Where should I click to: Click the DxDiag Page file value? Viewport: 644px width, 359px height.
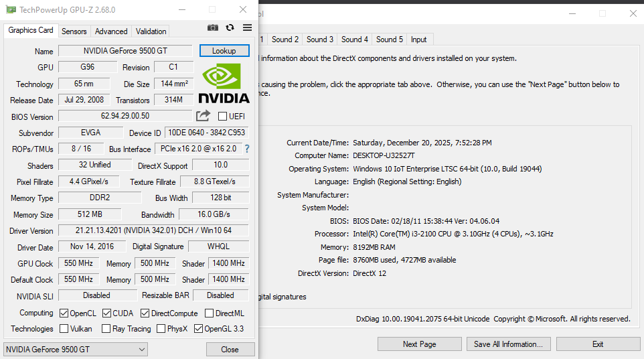point(404,260)
